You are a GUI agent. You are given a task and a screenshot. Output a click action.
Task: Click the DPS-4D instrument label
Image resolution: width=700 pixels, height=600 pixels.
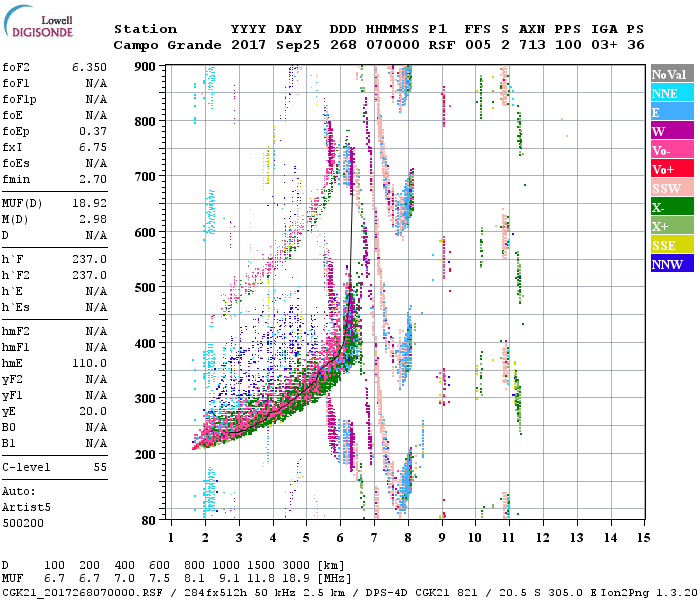386,592
